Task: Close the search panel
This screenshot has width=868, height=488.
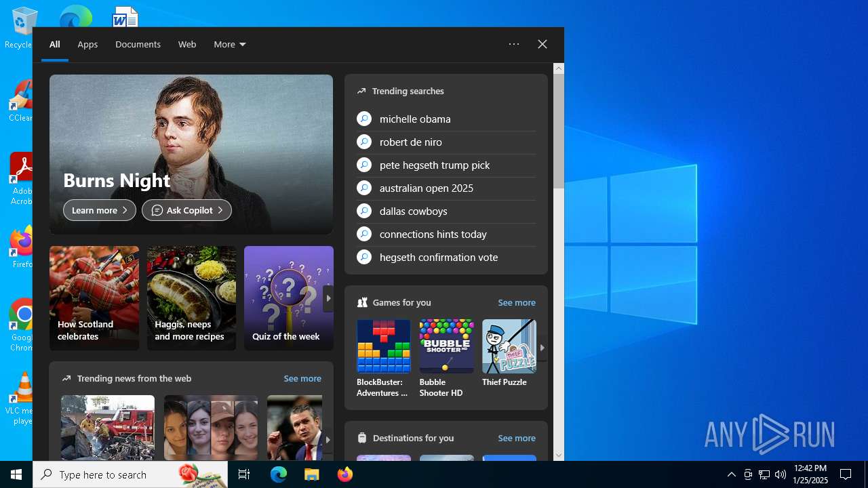Action: coord(542,44)
